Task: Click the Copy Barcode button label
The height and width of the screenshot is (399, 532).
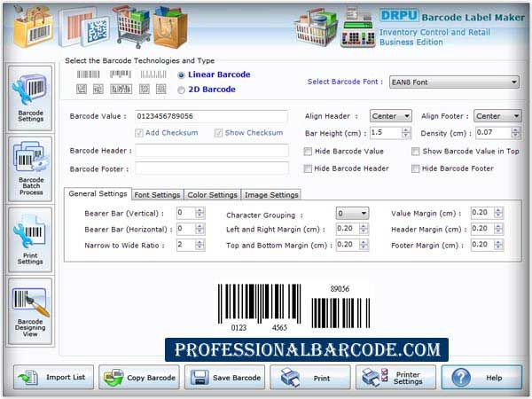Action: pyautogui.click(x=151, y=378)
